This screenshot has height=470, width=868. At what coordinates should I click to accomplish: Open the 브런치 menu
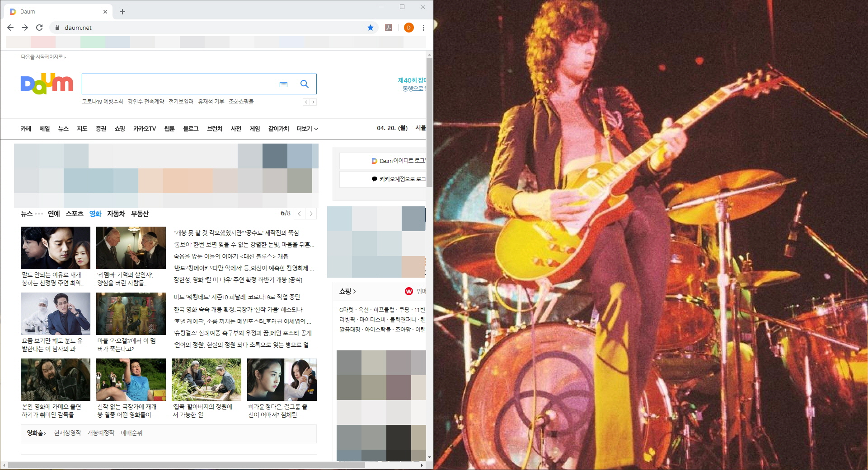(215, 129)
